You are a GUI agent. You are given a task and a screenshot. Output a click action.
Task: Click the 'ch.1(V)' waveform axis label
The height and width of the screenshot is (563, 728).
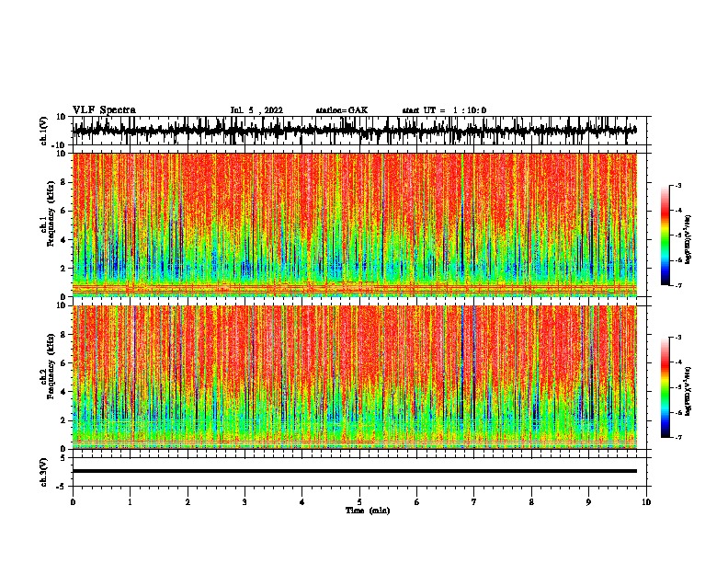click(44, 131)
